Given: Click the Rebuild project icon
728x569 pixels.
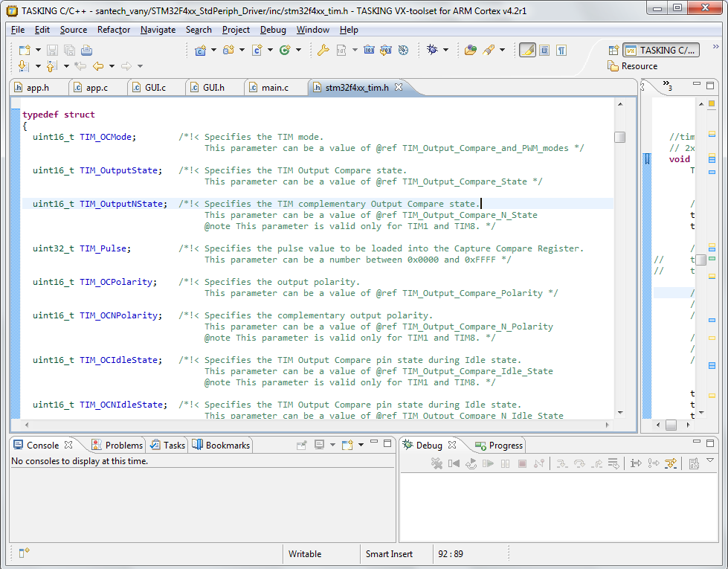Looking at the screenshot, I should point(386,50).
